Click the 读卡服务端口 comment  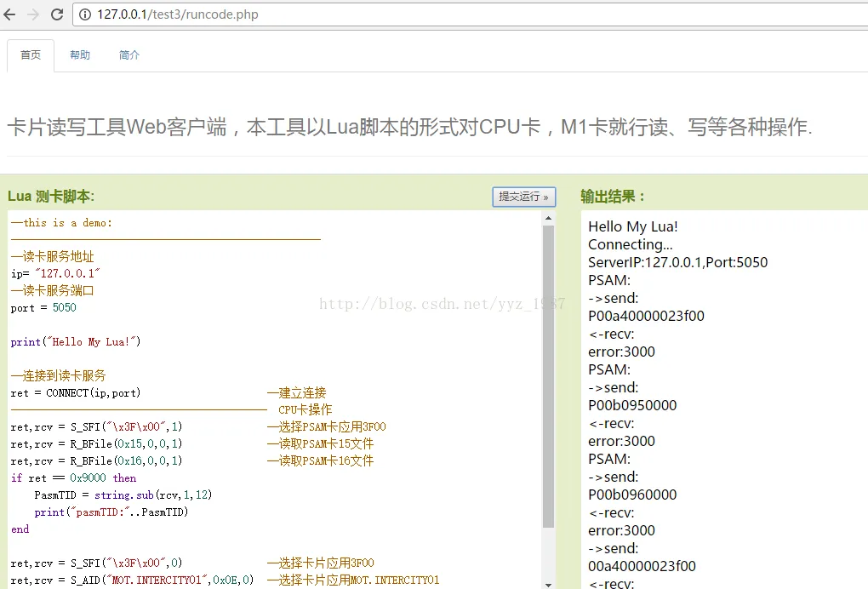pyautogui.click(x=53, y=290)
